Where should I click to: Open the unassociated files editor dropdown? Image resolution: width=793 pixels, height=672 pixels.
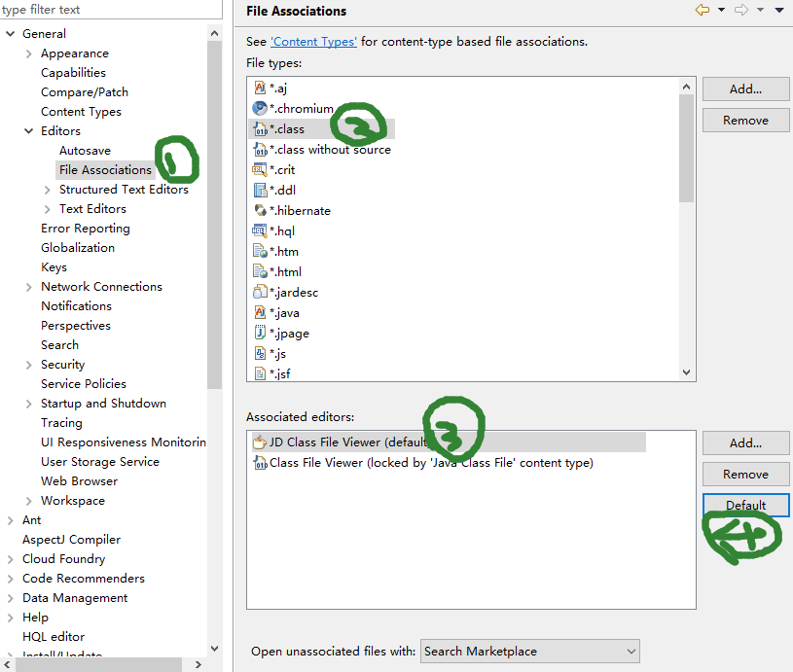[530, 652]
